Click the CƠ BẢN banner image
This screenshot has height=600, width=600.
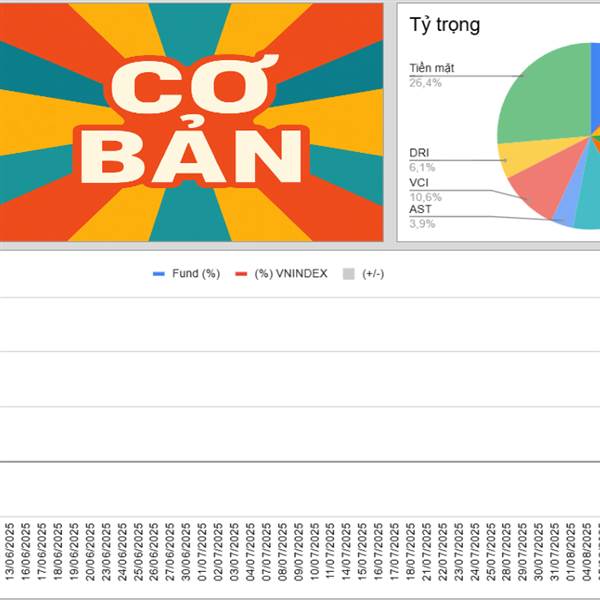[191, 122]
